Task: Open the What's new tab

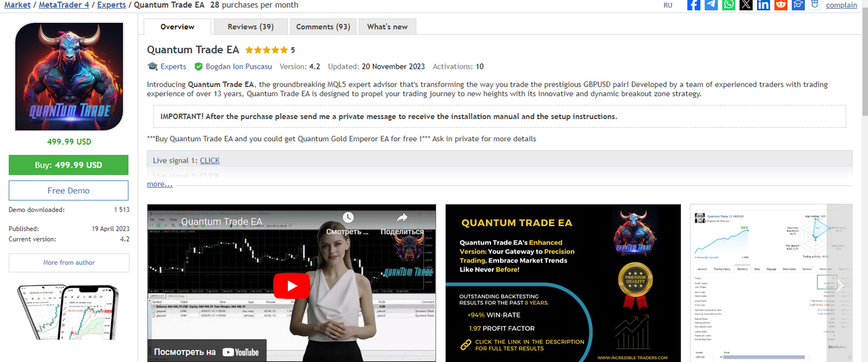Action: click(x=388, y=27)
